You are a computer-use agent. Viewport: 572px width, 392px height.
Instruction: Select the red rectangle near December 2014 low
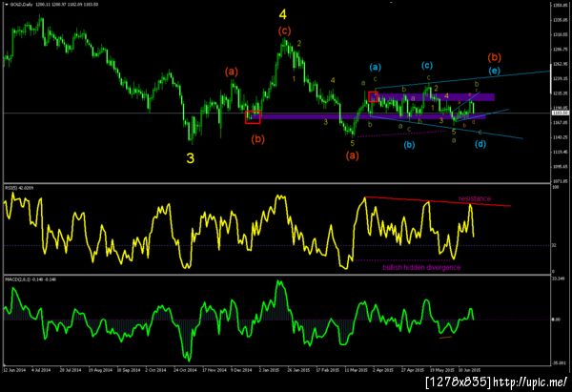[253, 117]
